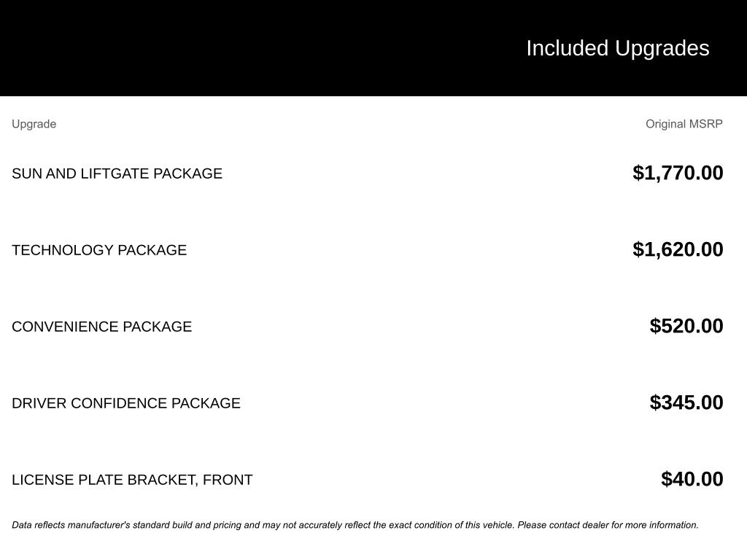Viewport: 747px width, 560px height.
Task: Click the $40.00 price
Action: click(x=692, y=479)
